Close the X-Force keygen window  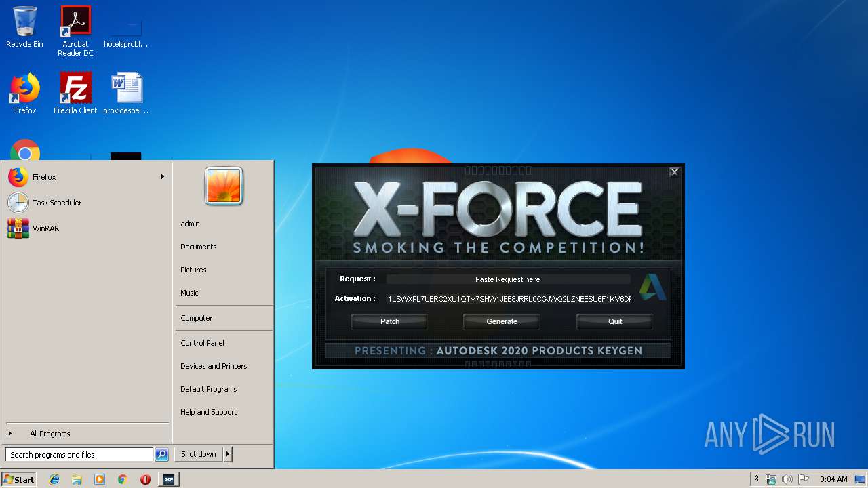[x=674, y=172]
